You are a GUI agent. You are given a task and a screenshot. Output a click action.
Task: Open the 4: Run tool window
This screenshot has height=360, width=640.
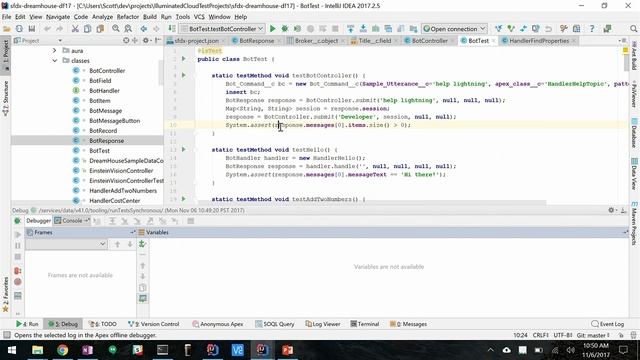tap(27, 324)
